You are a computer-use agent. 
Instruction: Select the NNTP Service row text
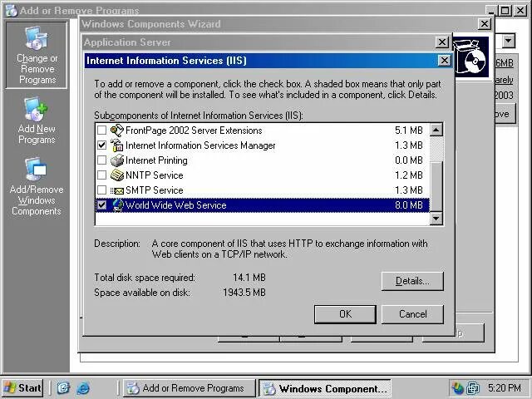click(x=155, y=175)
